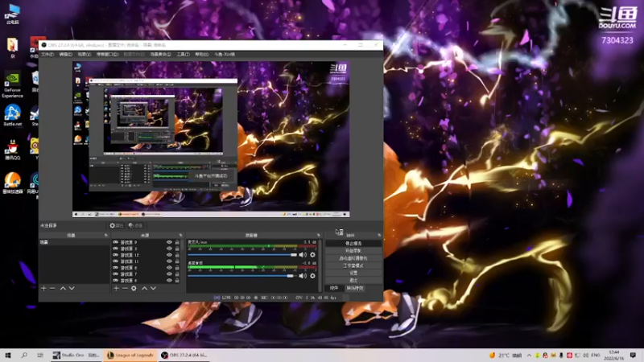The image size is (644, 362).
Task: Open the Windows Start menu
Action: pos(7,356)
